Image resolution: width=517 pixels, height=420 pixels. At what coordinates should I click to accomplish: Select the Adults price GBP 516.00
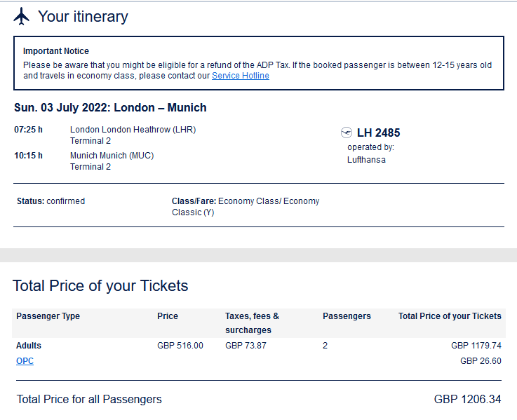click(180, 346)
